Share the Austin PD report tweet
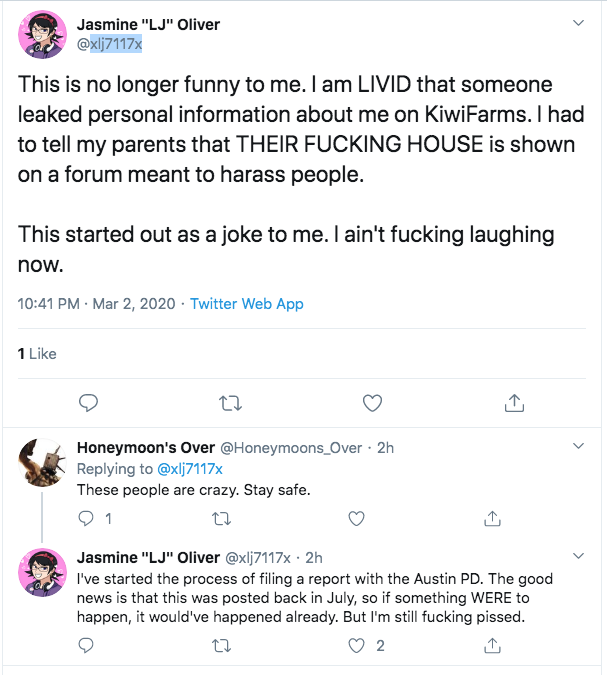607x675 pixels. pos(492,645)
